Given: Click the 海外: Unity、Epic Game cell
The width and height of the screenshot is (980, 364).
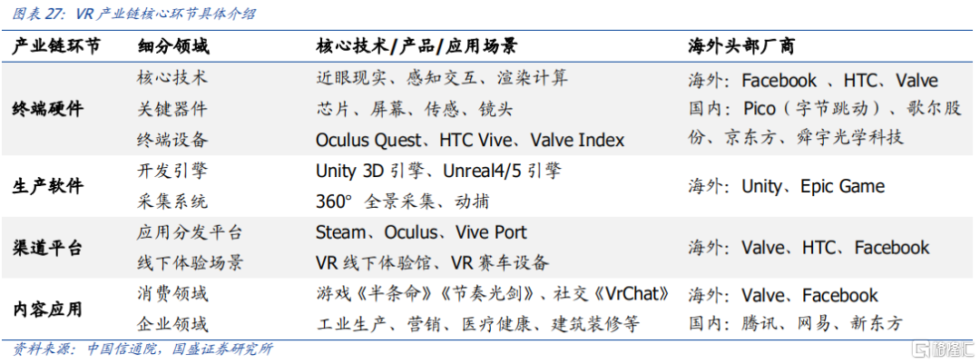Looking at the screenshot, I should pyautogui.click(x=787, y=186).
